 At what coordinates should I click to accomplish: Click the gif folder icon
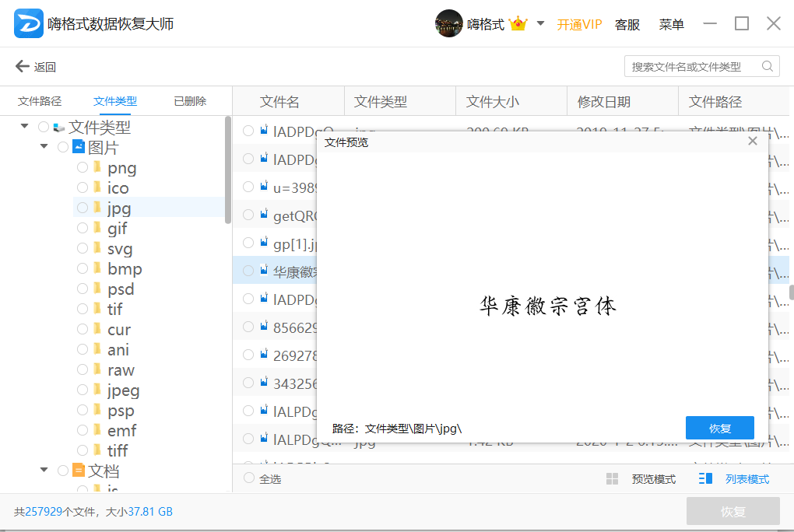click(x=97, y=228)
